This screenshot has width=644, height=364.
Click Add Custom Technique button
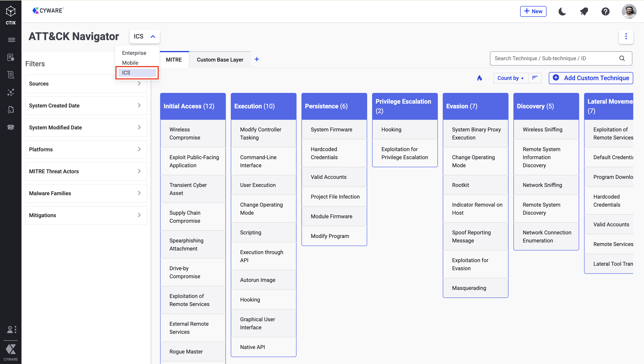click(x=591, y=78)
